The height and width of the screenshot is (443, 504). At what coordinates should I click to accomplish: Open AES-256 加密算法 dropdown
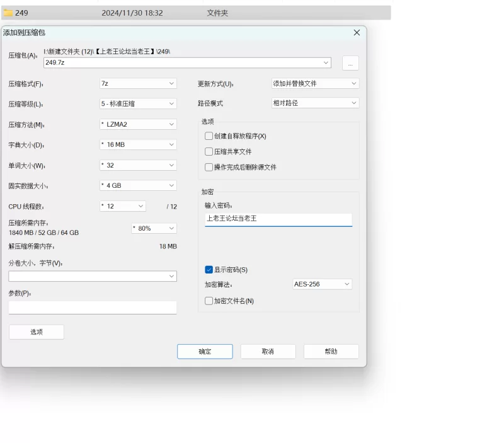point(323,284)
